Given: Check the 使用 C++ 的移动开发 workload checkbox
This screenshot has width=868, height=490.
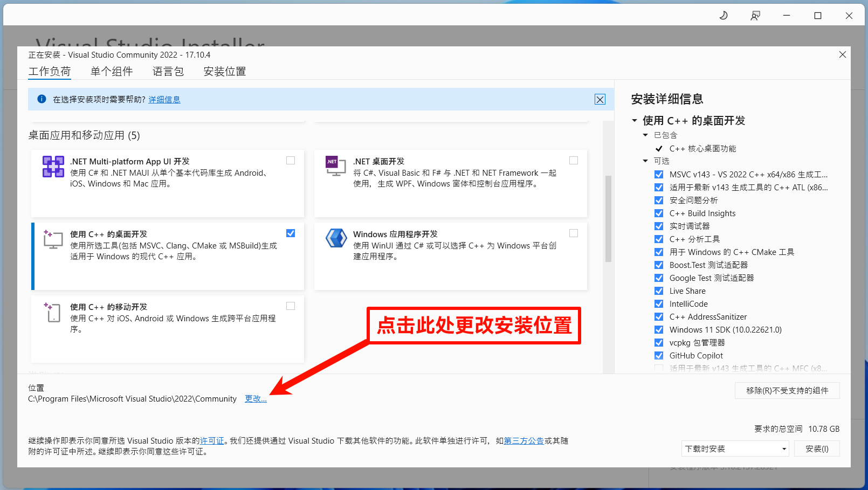Looking at the screenshot, I should [291, 306].
